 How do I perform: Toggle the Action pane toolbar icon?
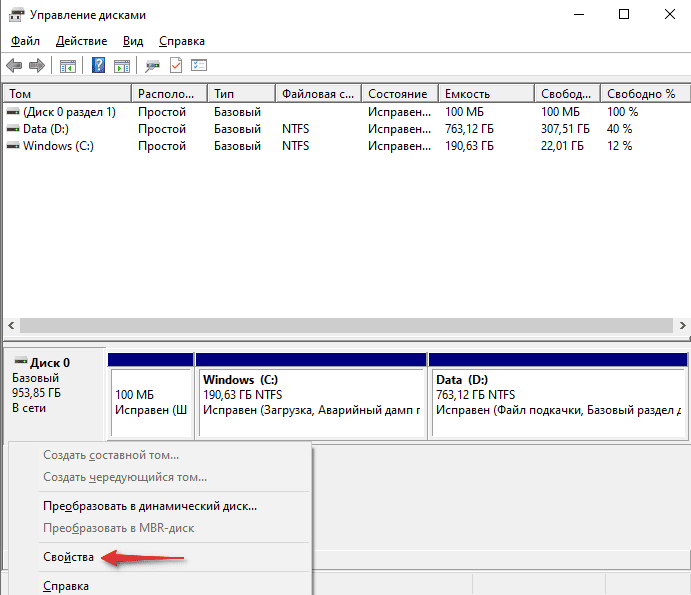tap(122, 66)
